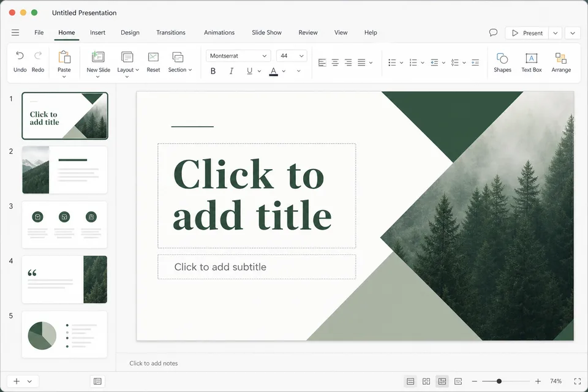Open the Montserrat font dropdown
The image size is (588, 392).
238,56
